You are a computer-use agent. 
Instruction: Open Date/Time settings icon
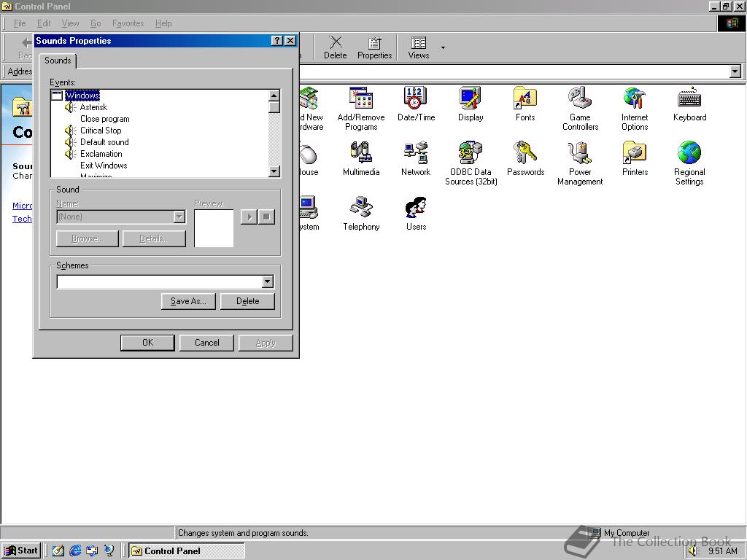click(x=416, y=102)
